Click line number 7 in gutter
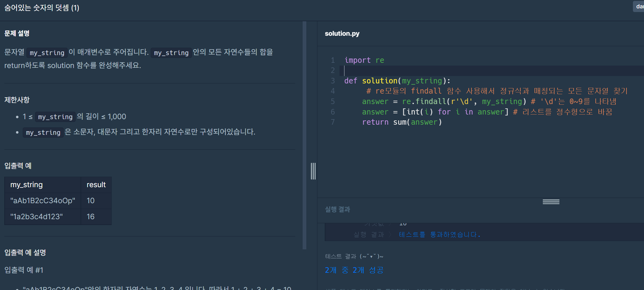Viewport: 644px width, 290px height. point(333,122)
